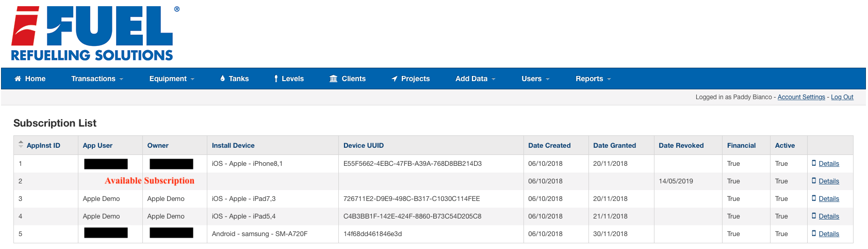The image size is (868, 249).
Task: Open the Reports dropdown menu
Action: (593, 79)
